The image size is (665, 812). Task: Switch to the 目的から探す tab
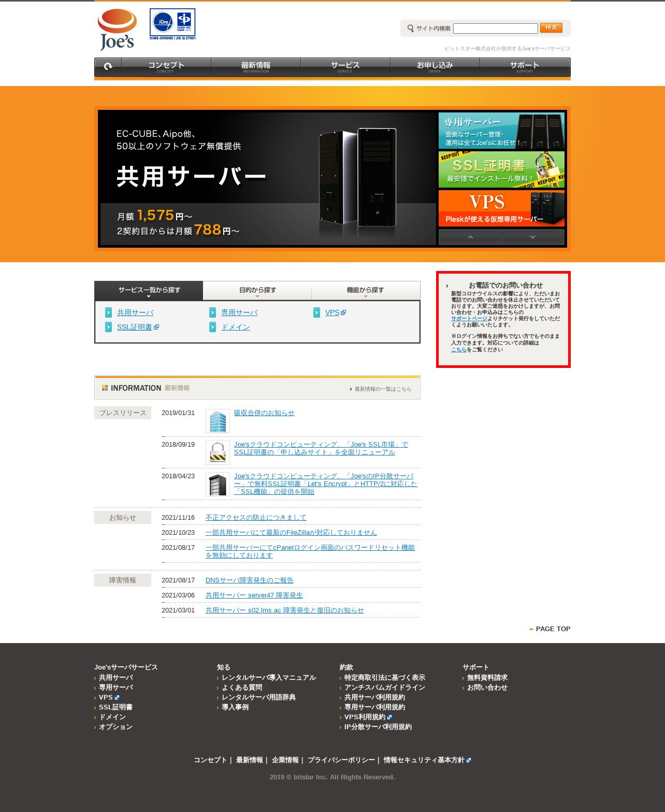click(257, 290)
